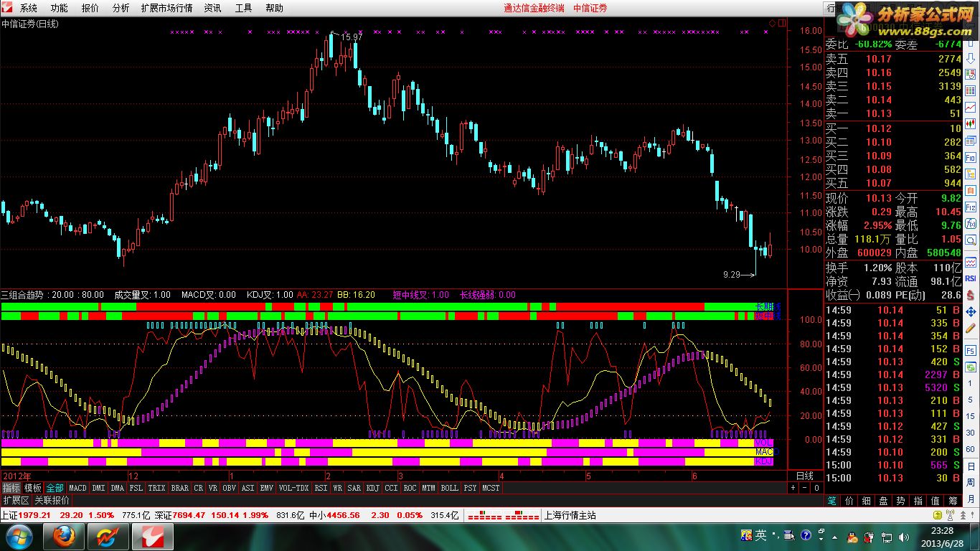The height and width of the screenshot is (551, 980).
Task: Click the red dollar sign icon
Action: [x=971, y=295]
